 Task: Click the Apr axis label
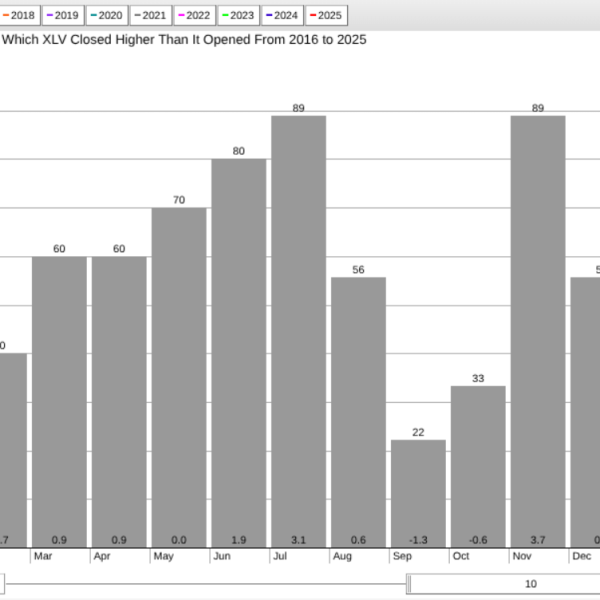coord(102,556)
